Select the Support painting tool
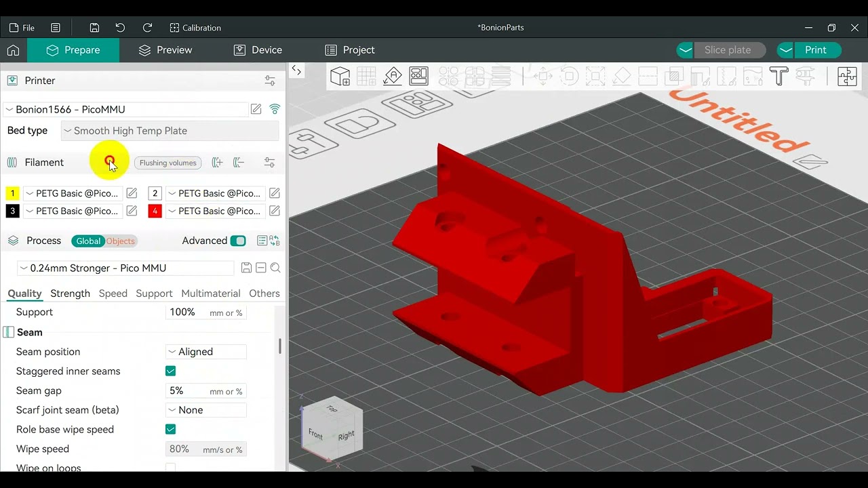868x488 pixels. coord(701,76)
